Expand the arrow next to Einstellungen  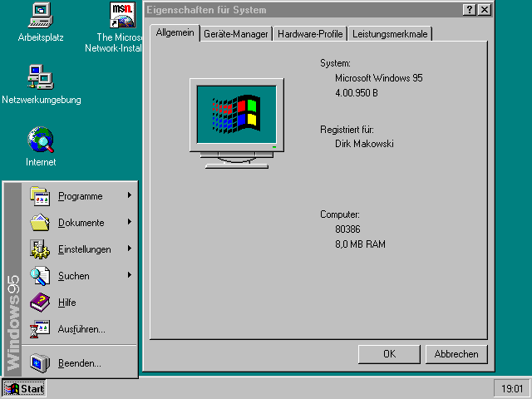coord(130,249)
